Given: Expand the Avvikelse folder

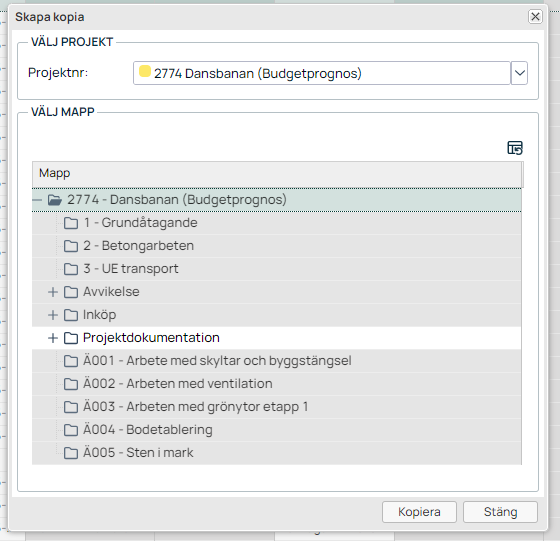Looking at the screenshot, I should [53, 292].
